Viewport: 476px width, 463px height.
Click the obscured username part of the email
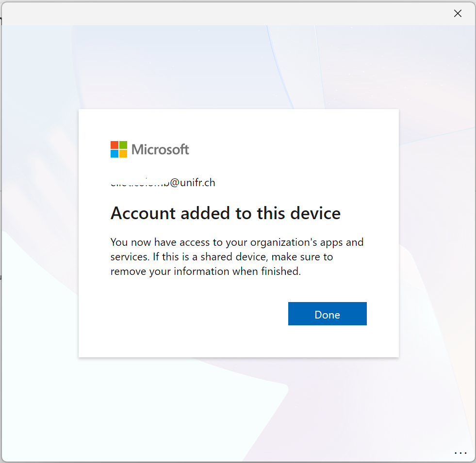[x=140, y=183]
